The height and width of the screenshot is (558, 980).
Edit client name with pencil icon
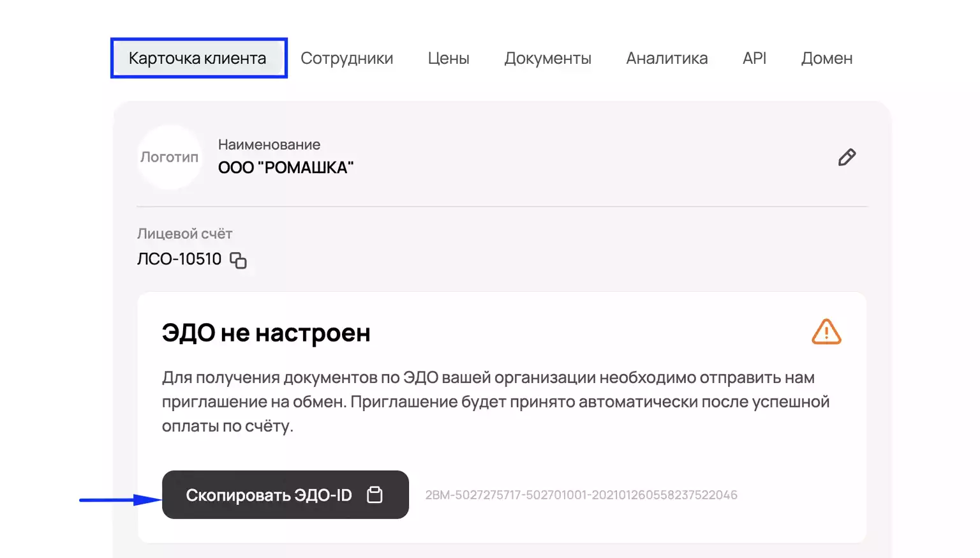(x=847, y=157)
